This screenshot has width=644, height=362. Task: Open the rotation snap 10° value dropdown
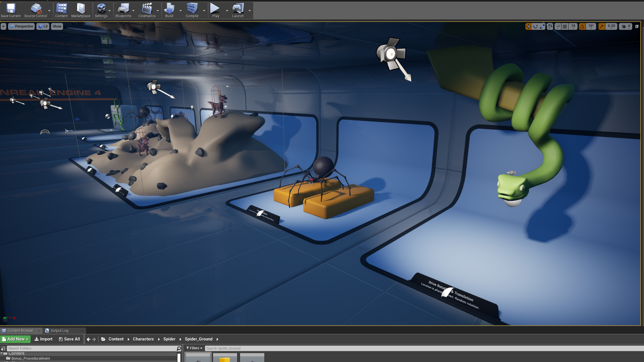(591, 26)
